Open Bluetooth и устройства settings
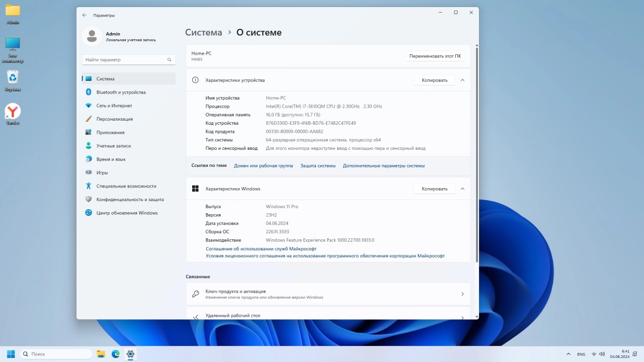Viewport: 644px width, 362px height. [129, 92]
